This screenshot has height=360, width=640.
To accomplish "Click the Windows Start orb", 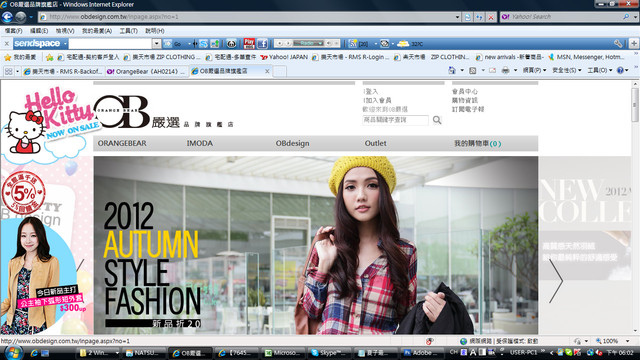I will pyautogui.click(x=13, y=353).
